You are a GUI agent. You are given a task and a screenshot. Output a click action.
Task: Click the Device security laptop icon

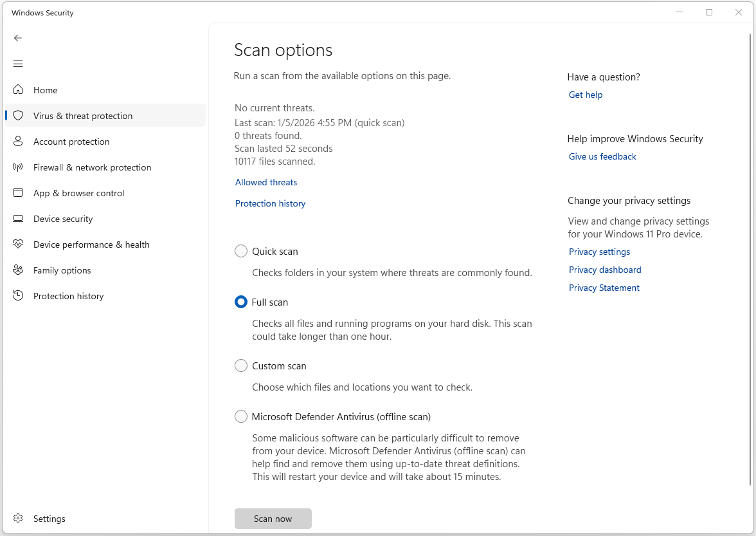18,219
